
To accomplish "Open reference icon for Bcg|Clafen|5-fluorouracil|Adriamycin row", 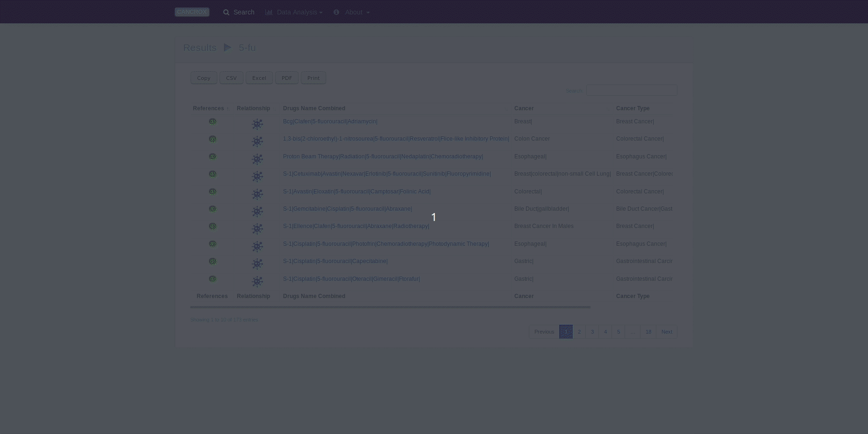I will [213, 122].
